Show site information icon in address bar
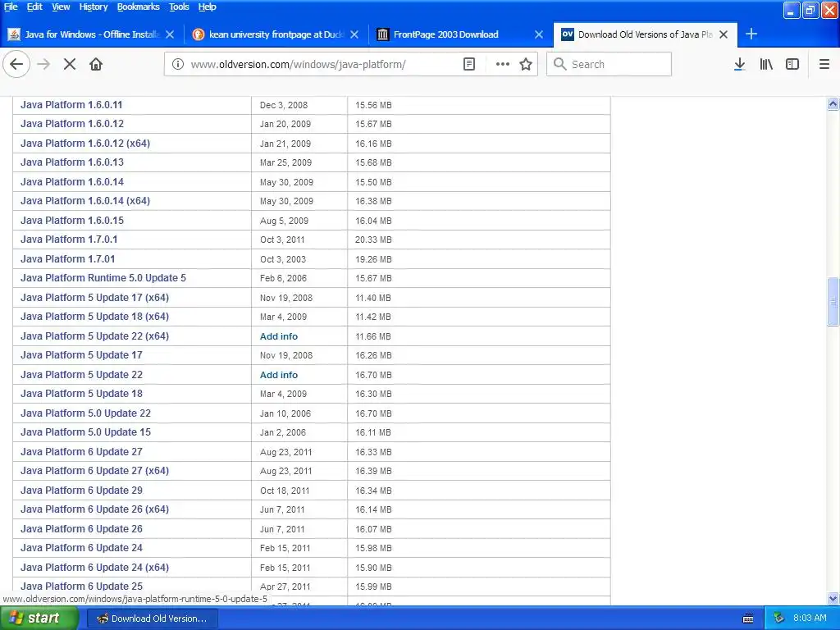Image resolution: width=840 pixels, height=630 pixels. [x=178, y=64]
